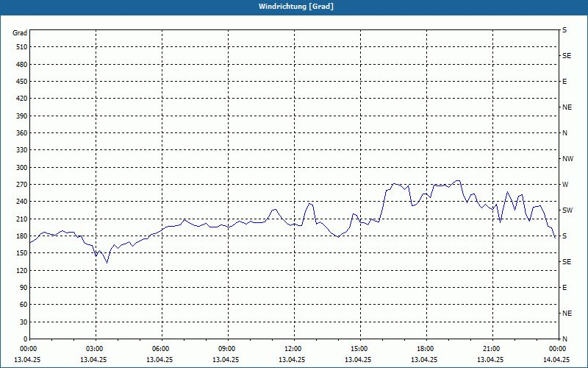
Task: Select the "480" y-axis label
Action: 22,65
